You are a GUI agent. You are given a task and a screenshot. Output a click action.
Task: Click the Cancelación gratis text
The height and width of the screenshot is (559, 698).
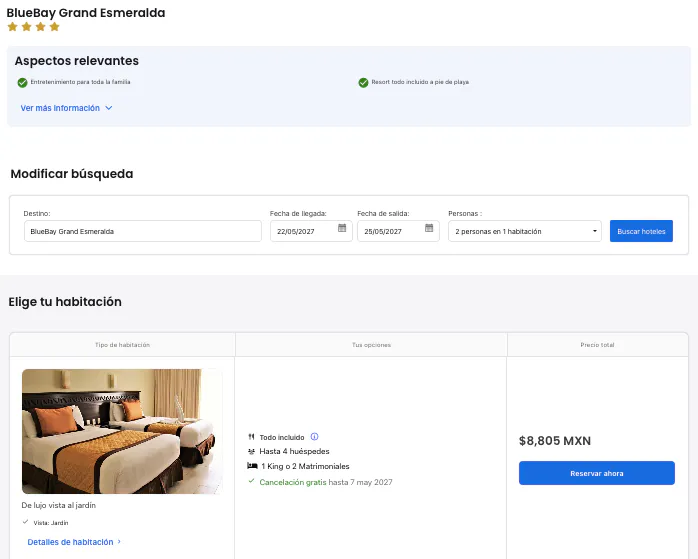293,482
